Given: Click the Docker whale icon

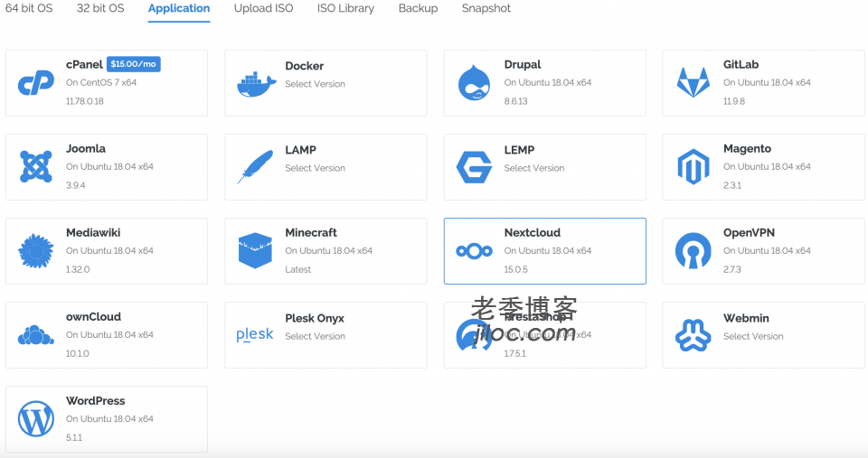Looking at the screenshot, I should click(x=256, y=84).
